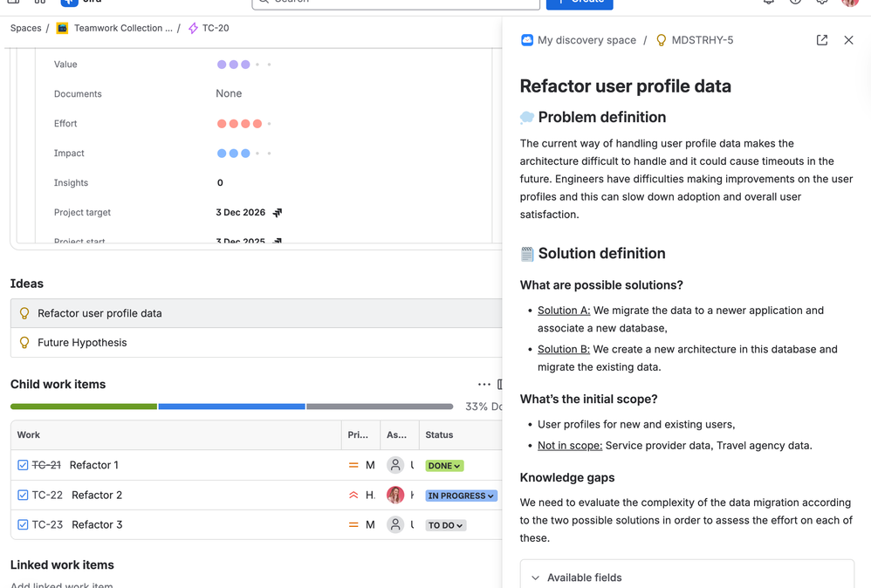Viewport: 871px width, 588px height.
Task: Click the underlined Solution A: text
Action: pos(564,311)
